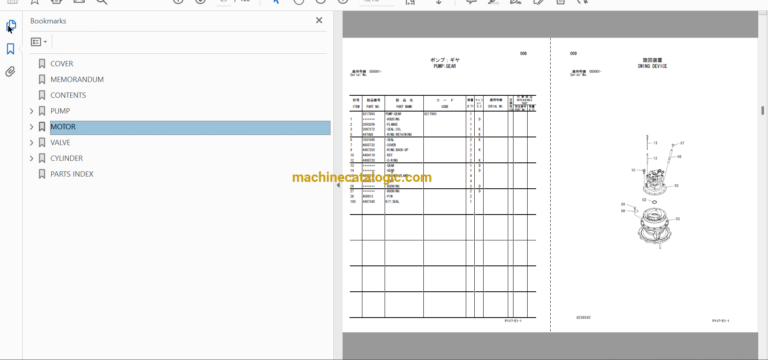The image size is (768, 360).
Task: Click the SWING DEVICE page title text
Action: click(652, 66)
